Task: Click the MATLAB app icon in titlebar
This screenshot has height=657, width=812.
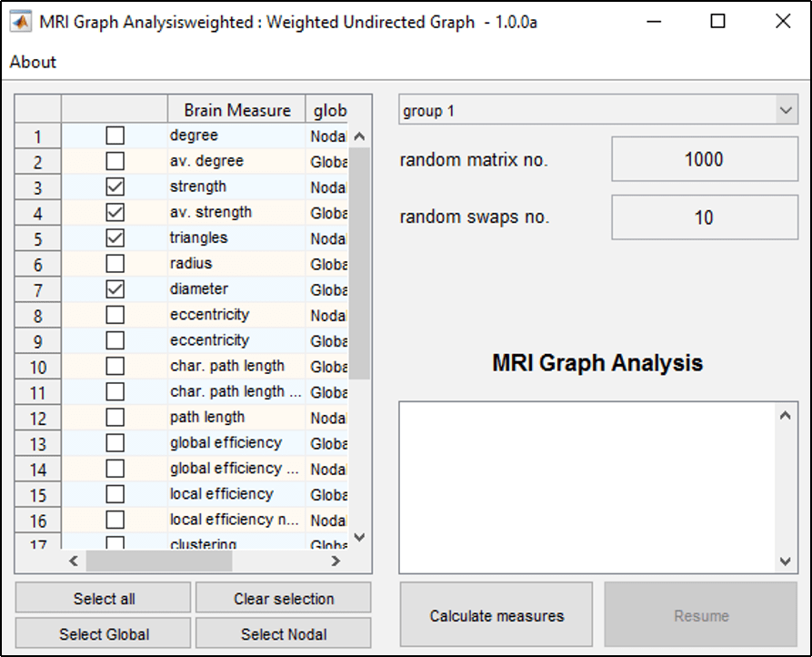Action: [x=20, y=21]
